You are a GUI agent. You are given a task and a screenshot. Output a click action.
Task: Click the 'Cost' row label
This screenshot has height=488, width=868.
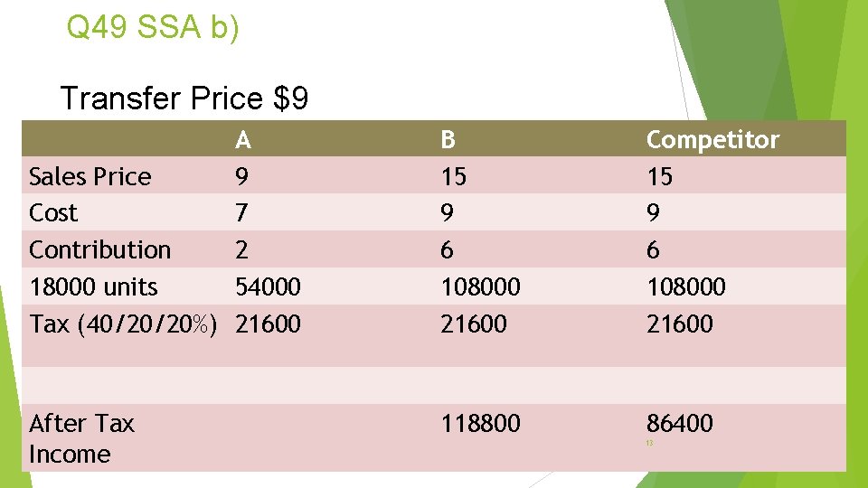(x=53, y=213)
